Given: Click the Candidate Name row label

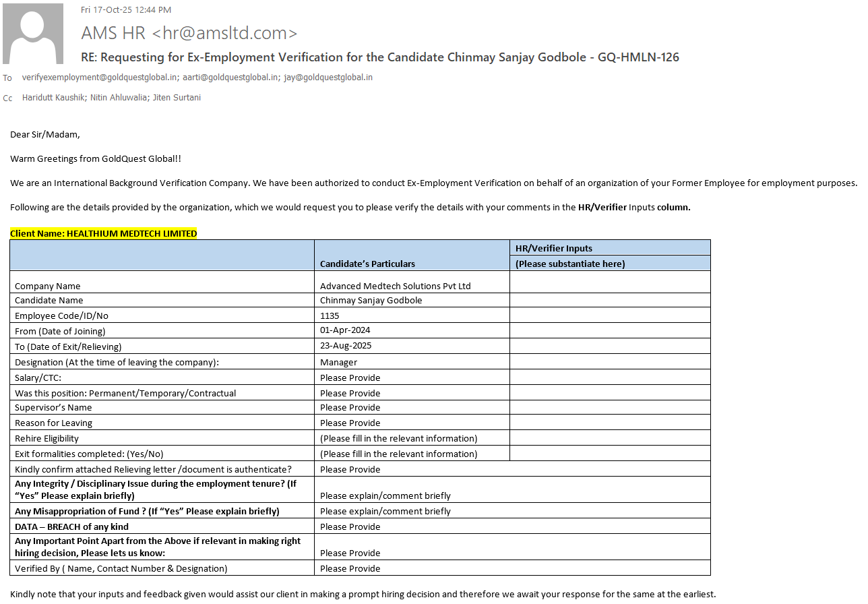Looking at the screenshot, I should point(49,300).
